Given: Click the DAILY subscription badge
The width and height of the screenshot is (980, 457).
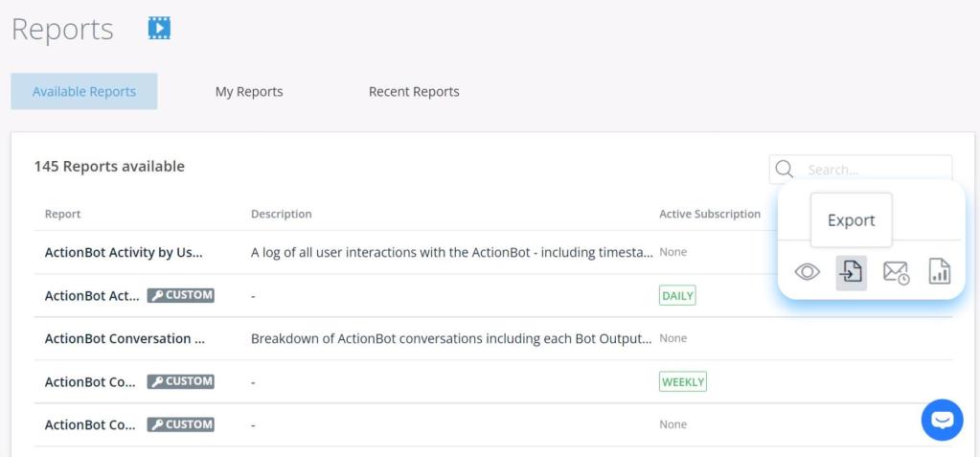Looking at the screenshot, I should [677, 295].
